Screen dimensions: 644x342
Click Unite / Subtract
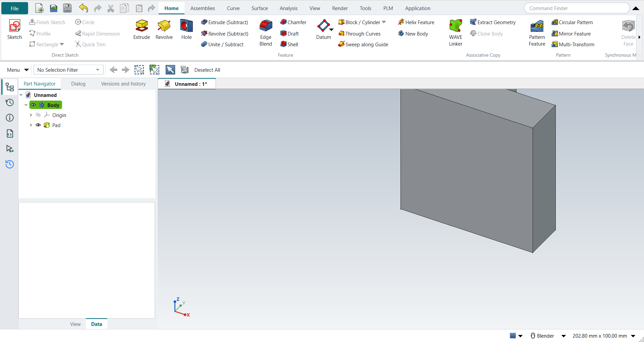point(222,44)
